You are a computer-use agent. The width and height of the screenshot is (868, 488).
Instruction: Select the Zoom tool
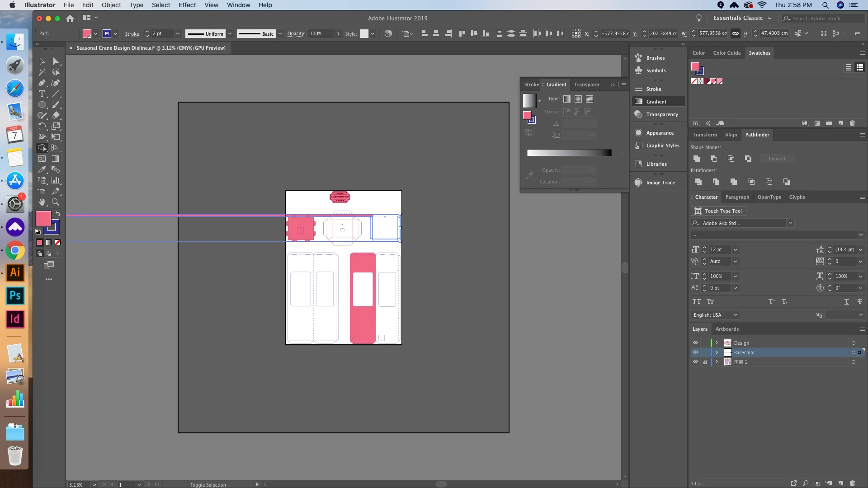pos(56,202)
